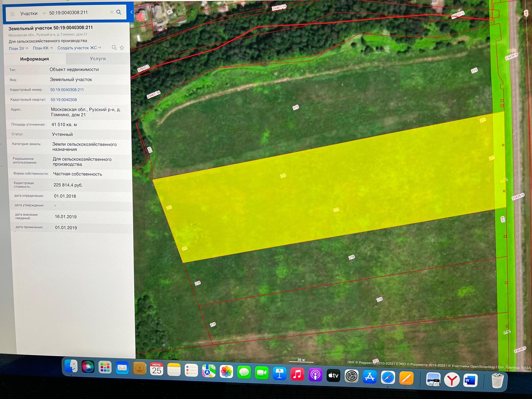Open System Preferences from the Dock
The height and width of the screenshot is (399, 532).
pyautogui.click(x=351, y=376)
